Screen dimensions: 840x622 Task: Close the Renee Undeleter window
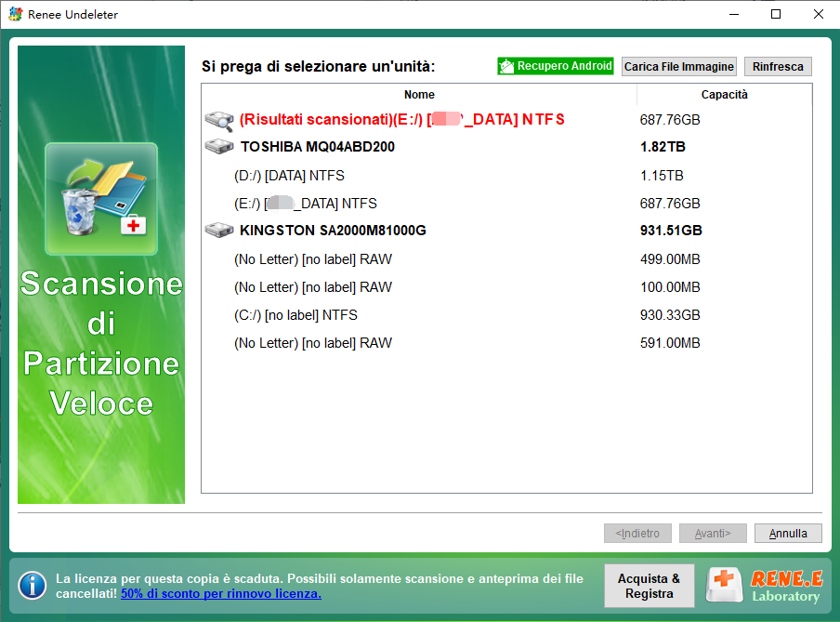818,14
